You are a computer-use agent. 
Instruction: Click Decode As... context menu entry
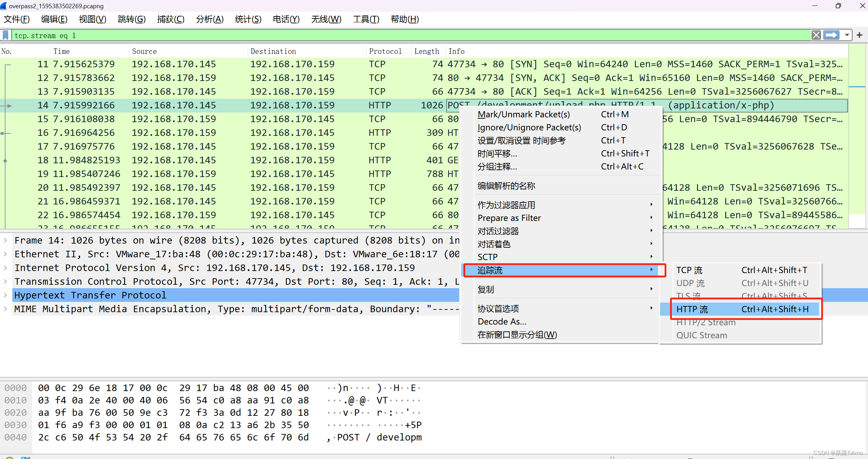(502, 322)
